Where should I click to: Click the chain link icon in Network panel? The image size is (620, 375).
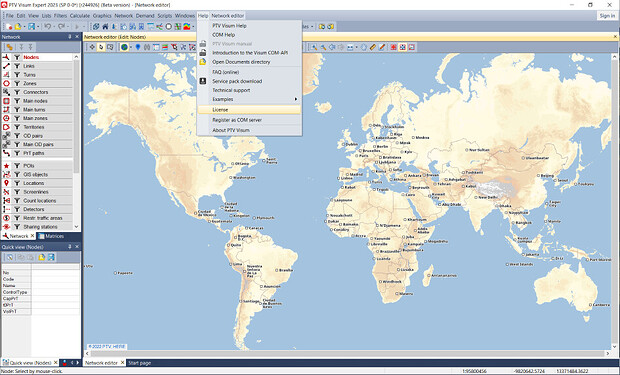[x=9, y=47]
